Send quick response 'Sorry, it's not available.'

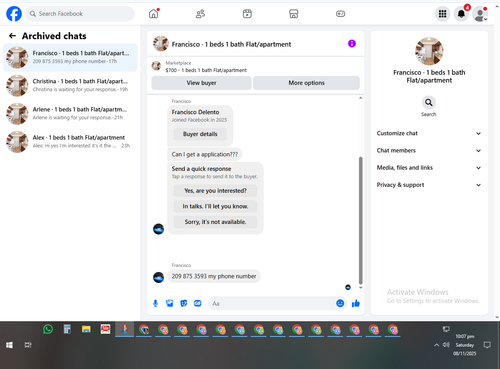coord(215,222)
